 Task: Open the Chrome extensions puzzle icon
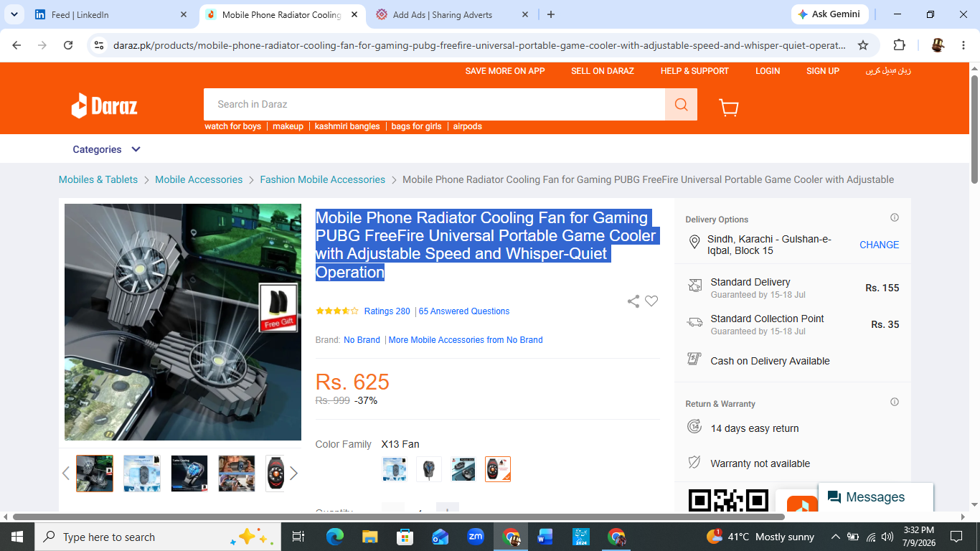click(x=899, y=45)
